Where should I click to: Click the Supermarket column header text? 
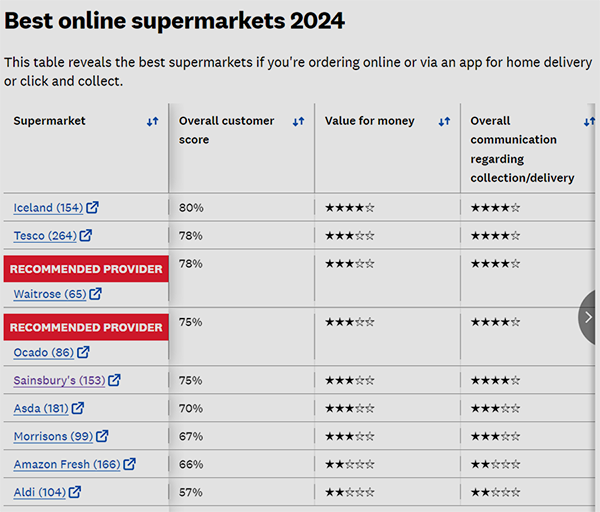click(49, 121)
